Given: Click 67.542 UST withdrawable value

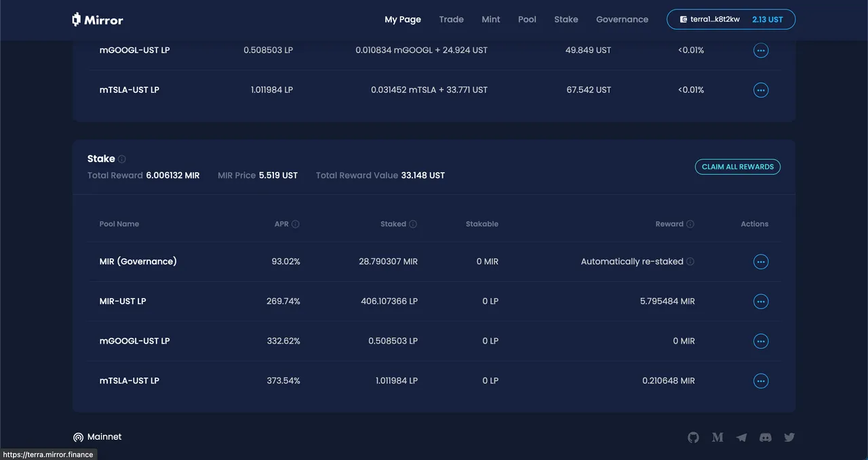Looking at the screenshot, I should point(589,89).
